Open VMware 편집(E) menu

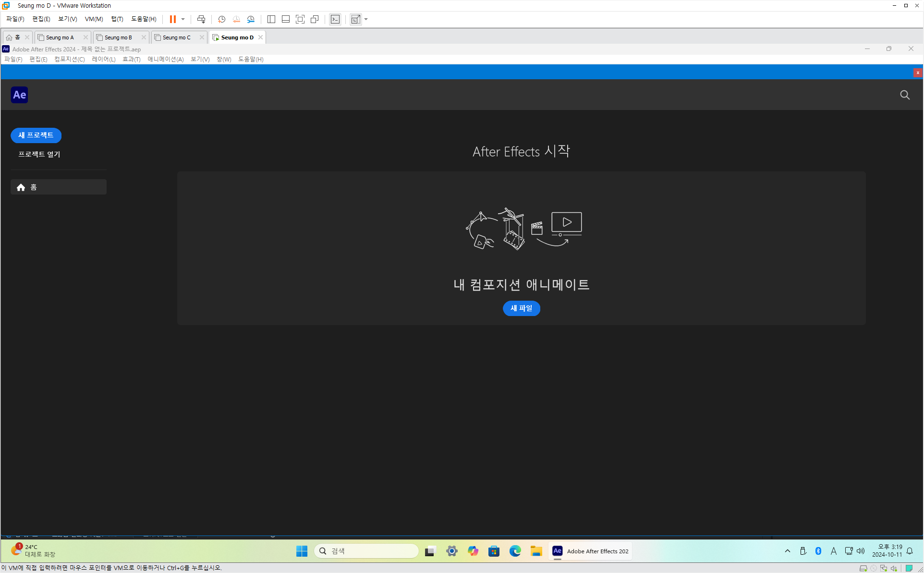pos(41,19)
